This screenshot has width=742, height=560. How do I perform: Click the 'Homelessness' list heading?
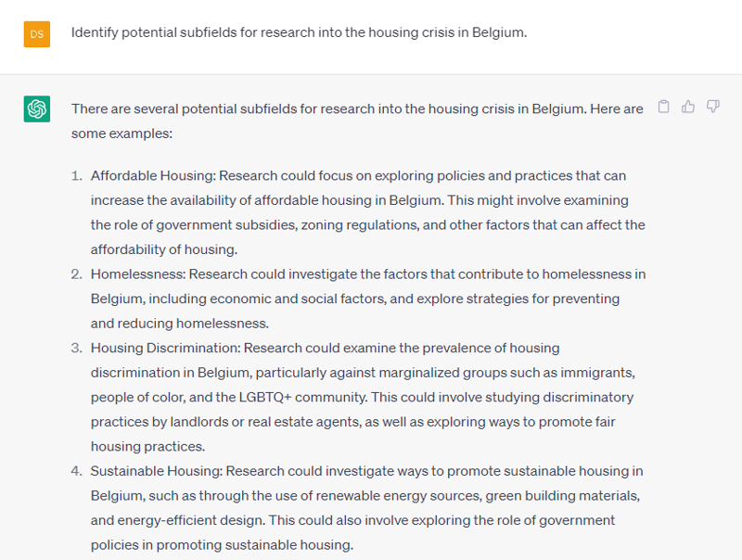click(x=137, y=274)
